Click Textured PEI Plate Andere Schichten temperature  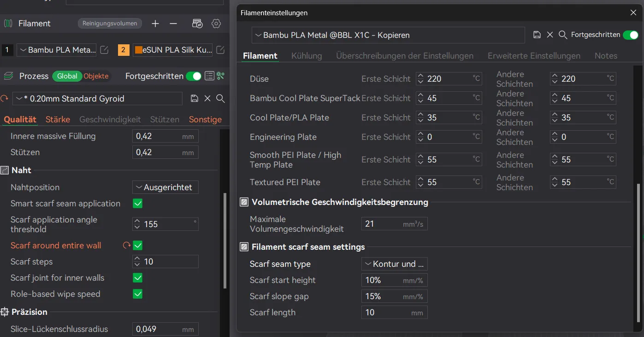click(583, 182)
